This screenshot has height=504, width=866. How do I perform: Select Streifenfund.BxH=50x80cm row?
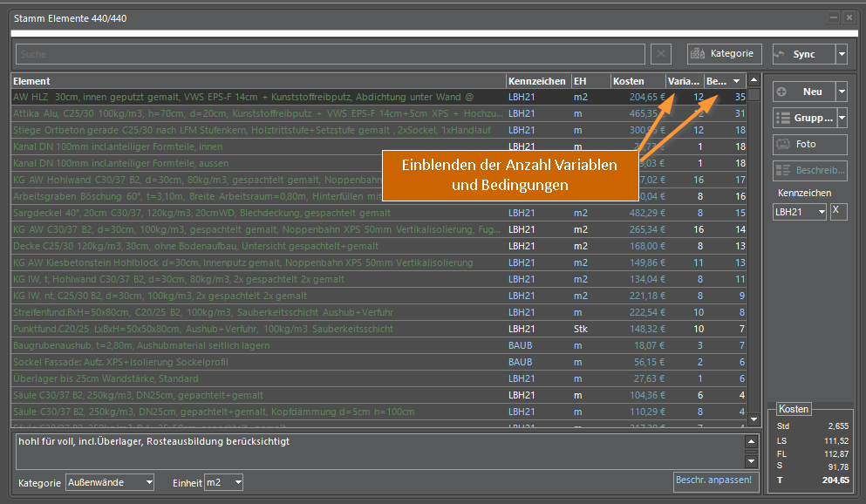[378, 312]
